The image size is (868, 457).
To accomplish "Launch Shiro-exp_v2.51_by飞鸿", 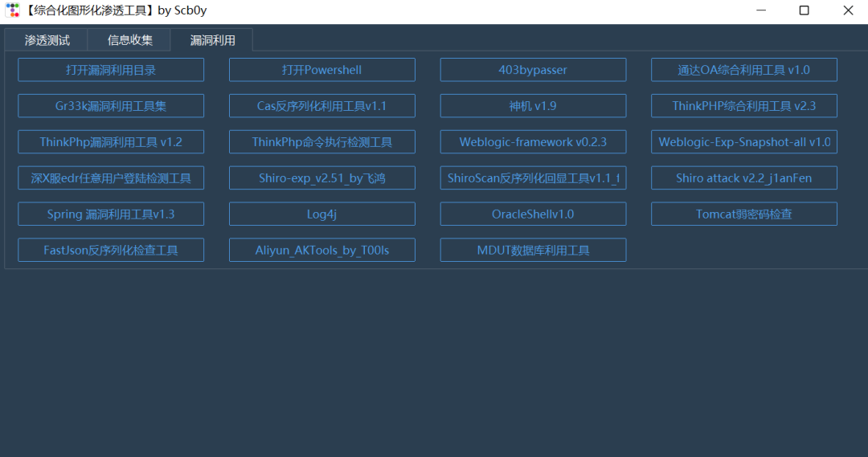I will click(321, 177).
